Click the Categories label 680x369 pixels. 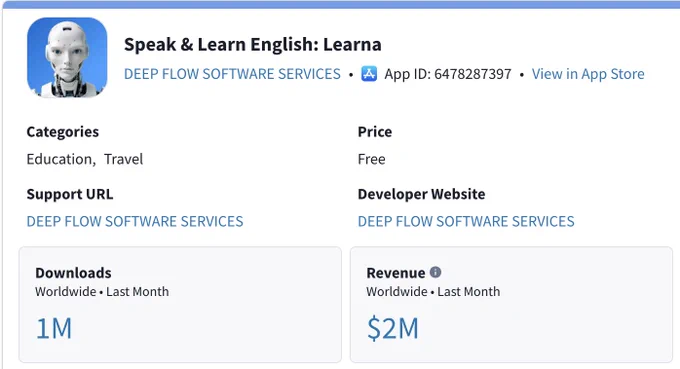(63, 132)
